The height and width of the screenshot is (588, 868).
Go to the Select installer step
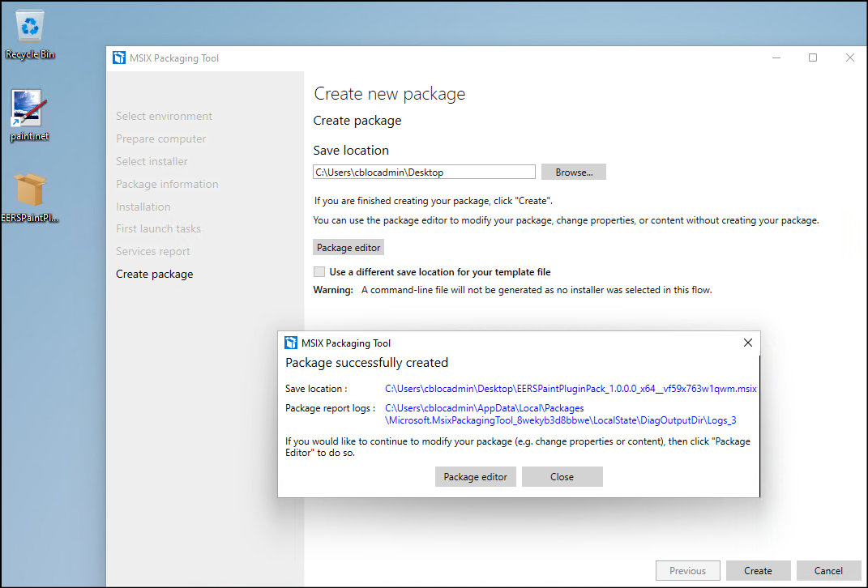pos(152,161)
